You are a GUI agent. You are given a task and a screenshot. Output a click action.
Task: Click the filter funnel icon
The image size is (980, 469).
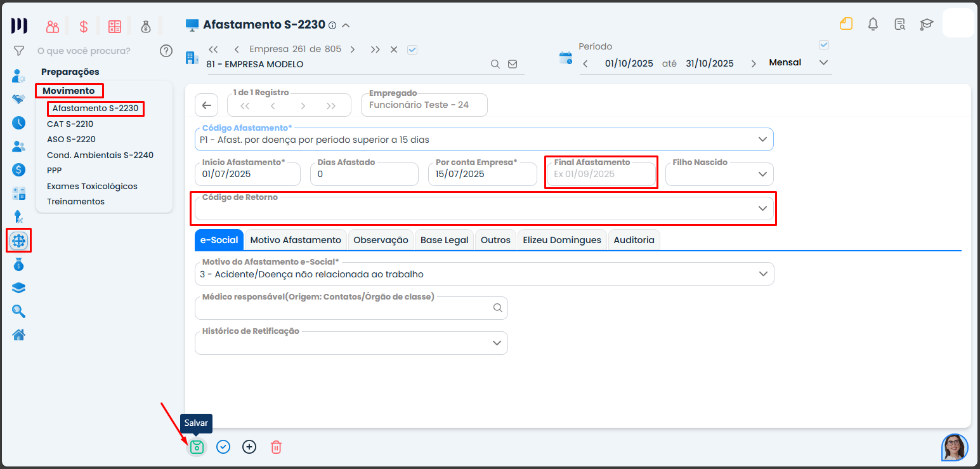point(19,51)
